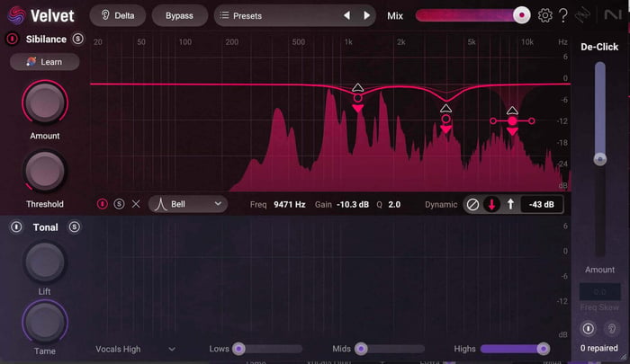Select the upward dynamic arrow icon
The image size is (630, 364).
[x=510, y=204]
